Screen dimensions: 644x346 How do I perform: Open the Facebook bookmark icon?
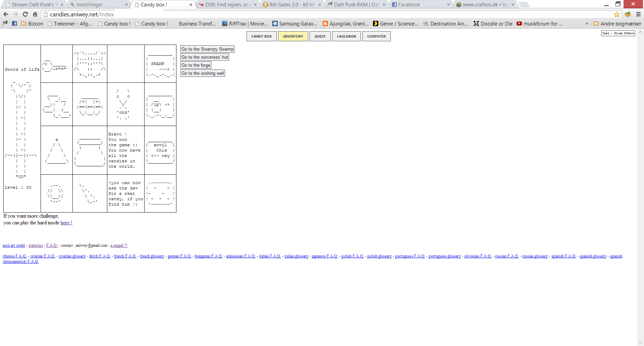click(x=14, y=23)
